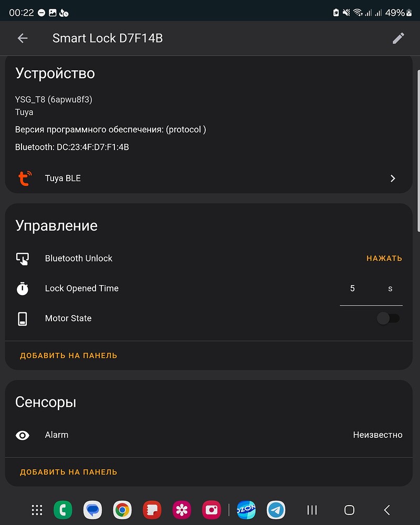The image size is (420, 525).
Task: Click the timer icon beside Lock Opened Time
Action: tap(23, 288)
